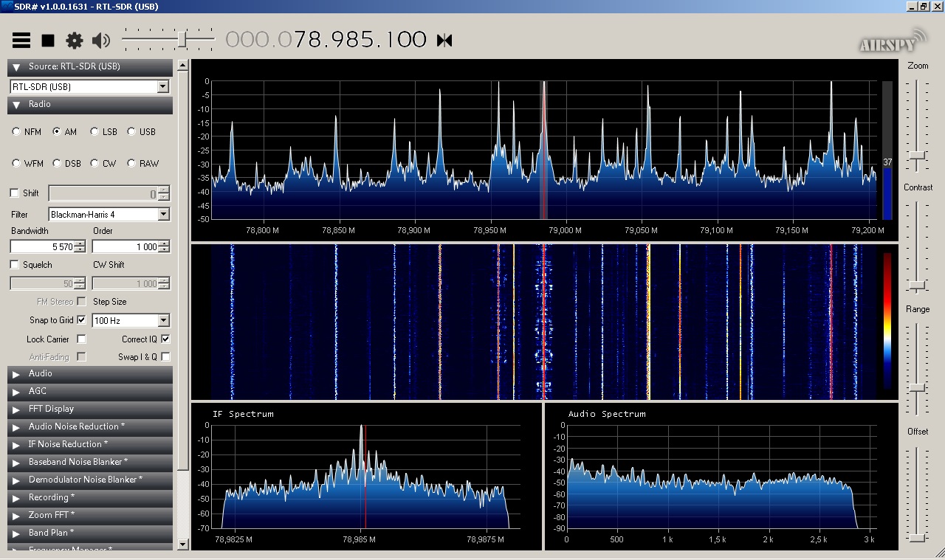Image resolution: width=945 pixels, height=560 pixels.
Task: Select RAW demodulation mode
Action: click(x=131, y=164)
